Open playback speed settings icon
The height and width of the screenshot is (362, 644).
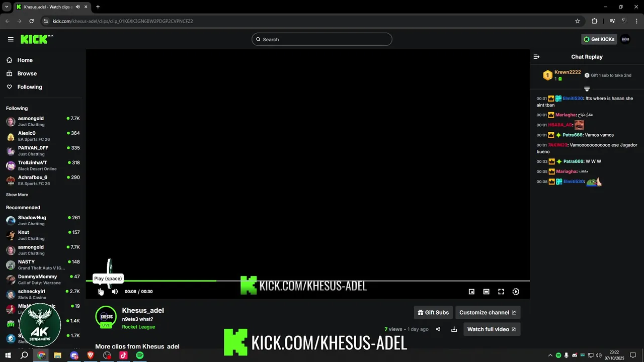[516, 292]
